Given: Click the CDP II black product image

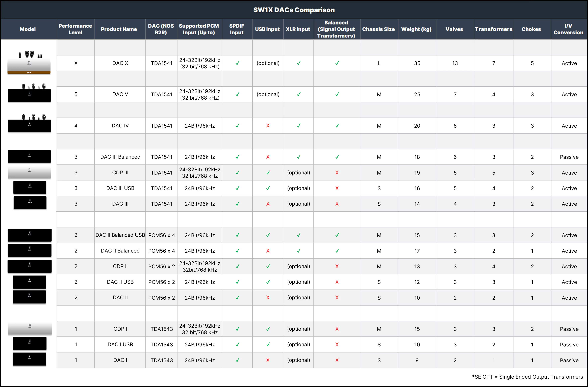Looking at the screenshot, I should click(x=30, y=266).
